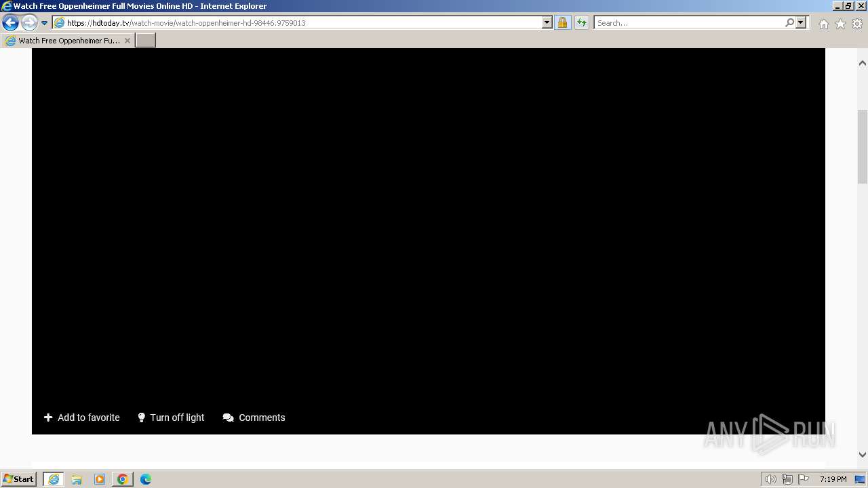Open Favorites with the star icon
868x488 pixels.
tap(840, 24)
